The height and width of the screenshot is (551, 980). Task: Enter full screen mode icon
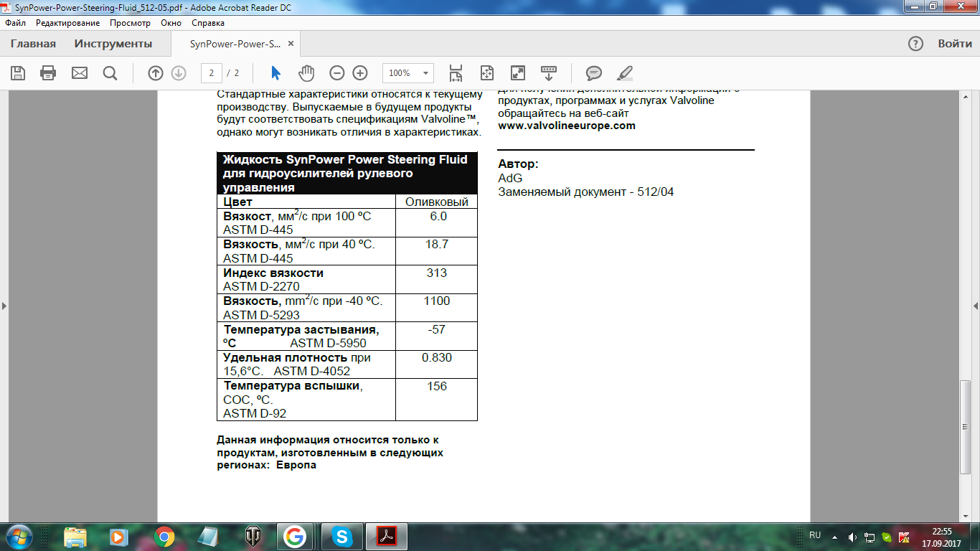point(517,73)
